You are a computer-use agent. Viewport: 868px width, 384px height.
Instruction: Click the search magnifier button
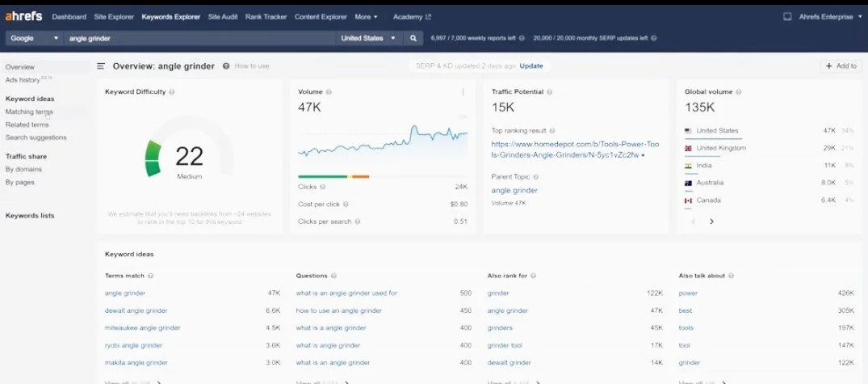point(413,38)
